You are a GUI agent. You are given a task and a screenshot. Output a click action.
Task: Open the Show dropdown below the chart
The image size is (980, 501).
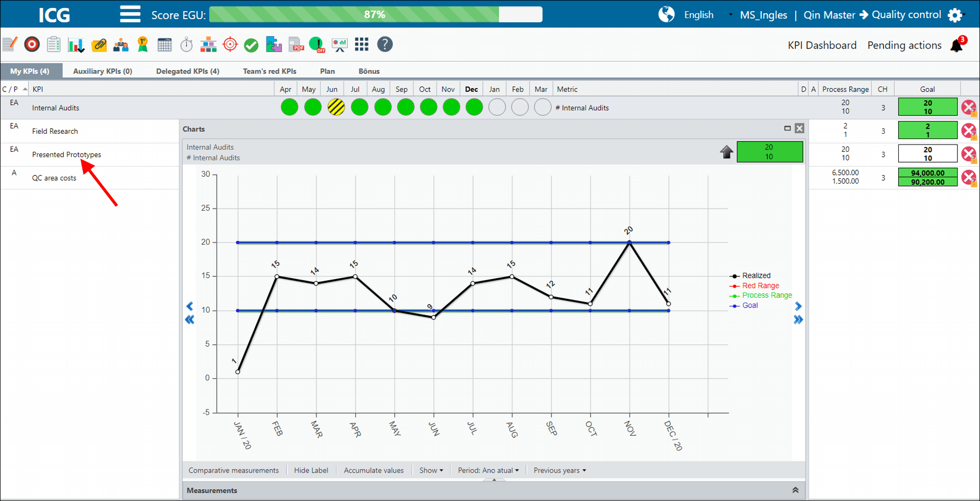(x=431, y=470)
